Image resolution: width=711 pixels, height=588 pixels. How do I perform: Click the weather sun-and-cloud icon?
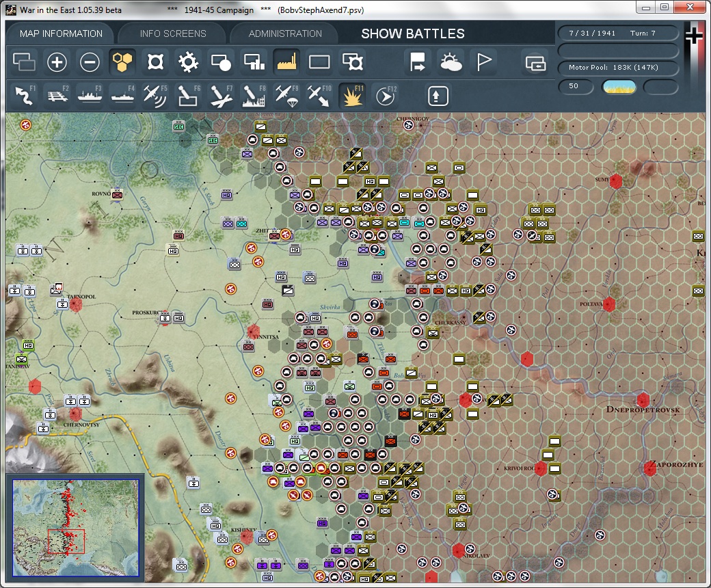tap(451, 62)
